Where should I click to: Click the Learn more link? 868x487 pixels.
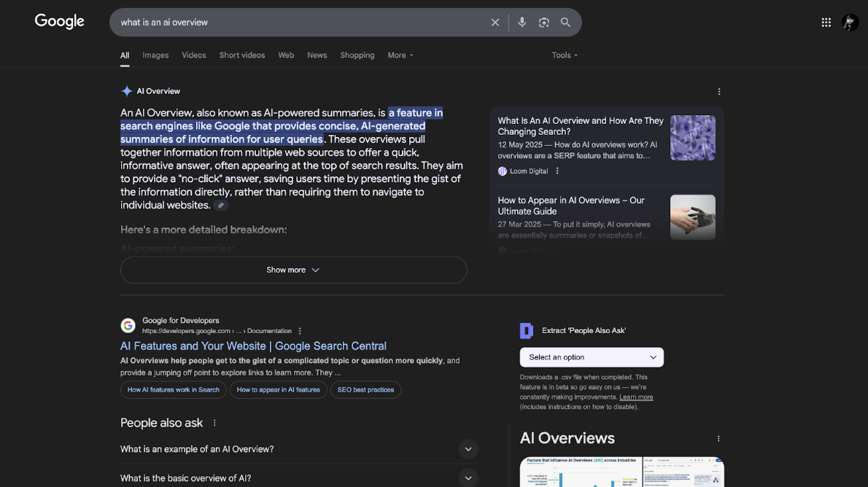point(636,397)
